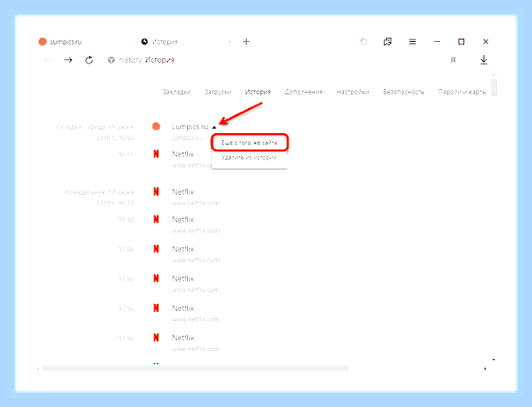Go back with the back arrow
The width and height of the screenshot is (532, 407).
[x=48, y=60]
